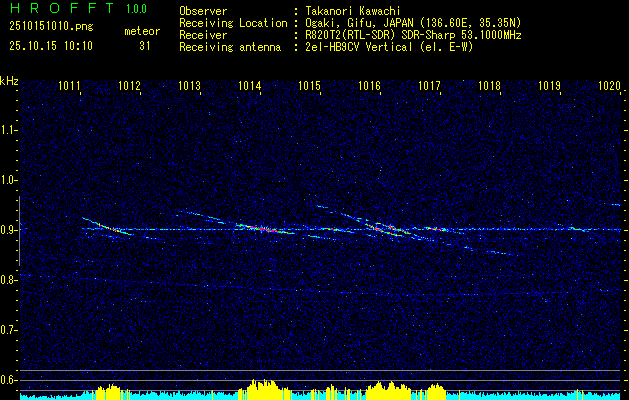629x400 pixels.
Task: Click the 1018 time axis marker
Action: click(489, 85)
